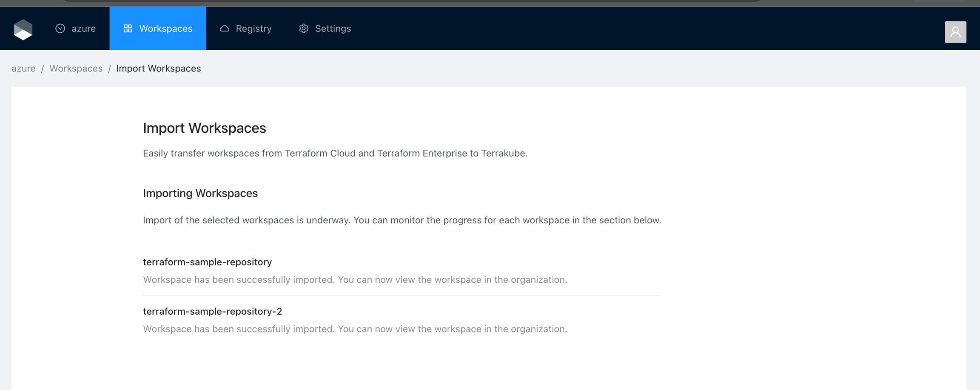This screenshot has width=980, height=390.
Task: Click the grid icon on Workspaces tab
Action: coord(128,28)
